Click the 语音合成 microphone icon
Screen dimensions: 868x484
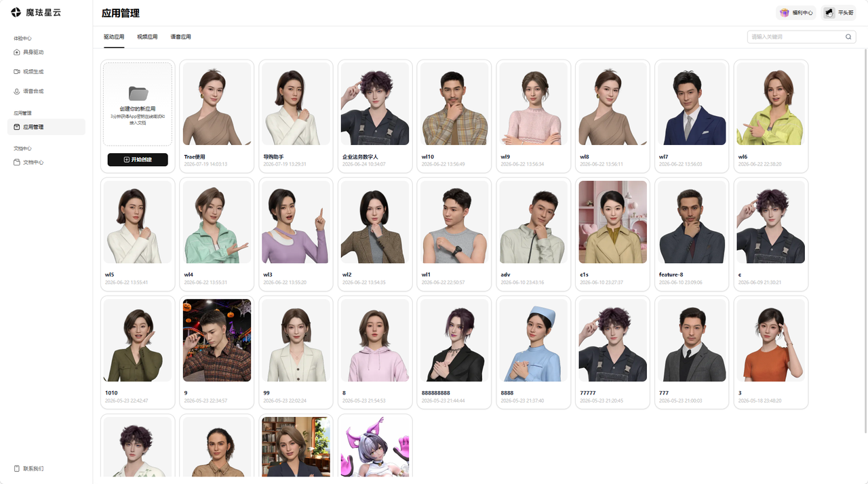pos(17,91)
